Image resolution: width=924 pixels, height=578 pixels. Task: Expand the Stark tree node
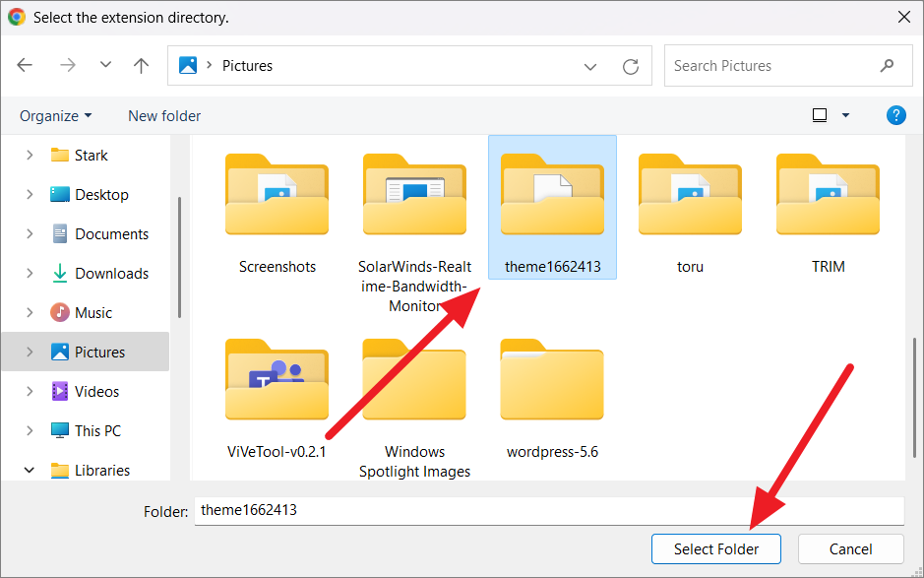(x=30, y=156)
